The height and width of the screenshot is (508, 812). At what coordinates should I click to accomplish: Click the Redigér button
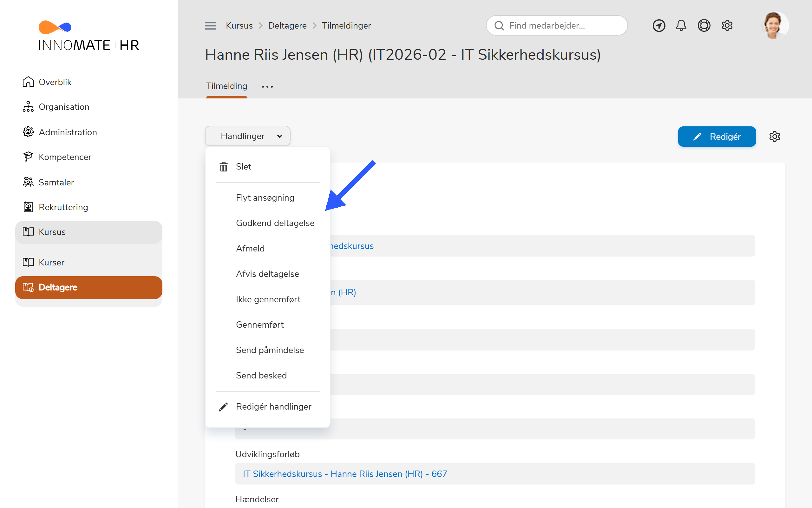point(717,137)
